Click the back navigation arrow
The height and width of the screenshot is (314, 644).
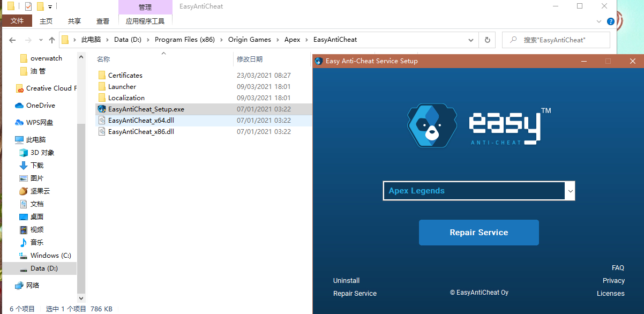coord(13,40)
